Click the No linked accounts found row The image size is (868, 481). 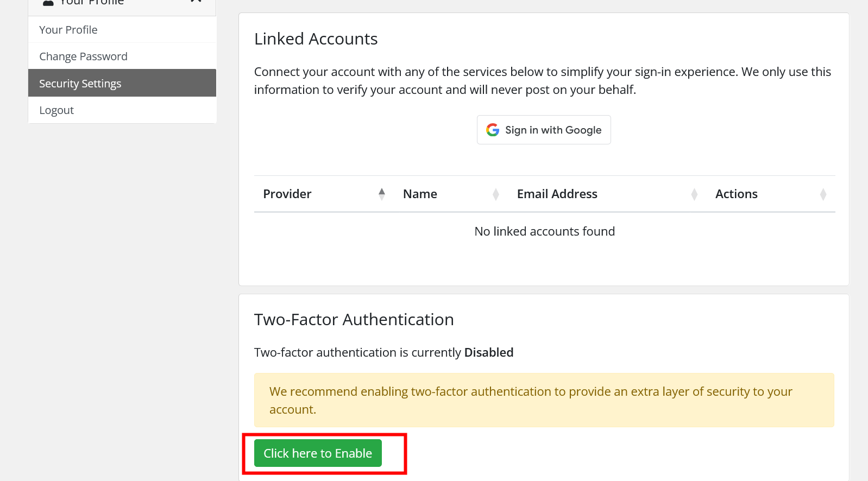(544, 231)
